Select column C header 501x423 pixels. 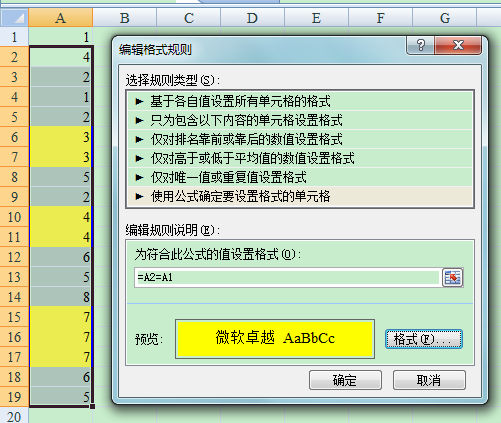[x=189, y=17]
